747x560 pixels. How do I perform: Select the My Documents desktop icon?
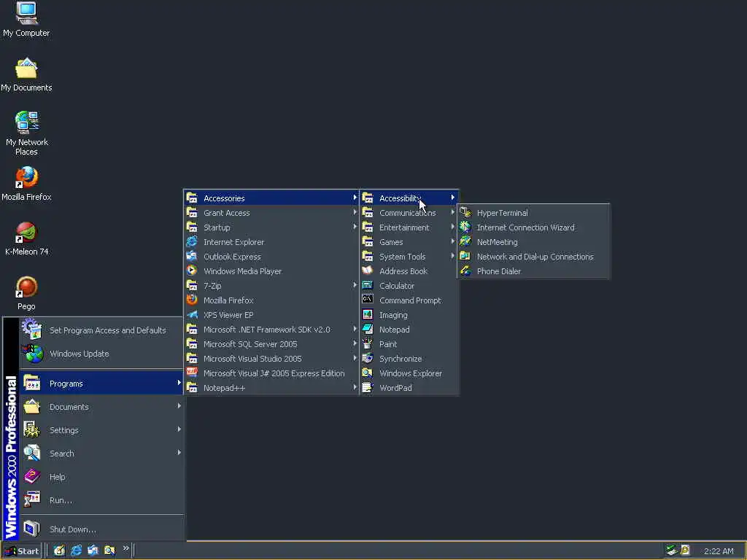click(26, 75)
